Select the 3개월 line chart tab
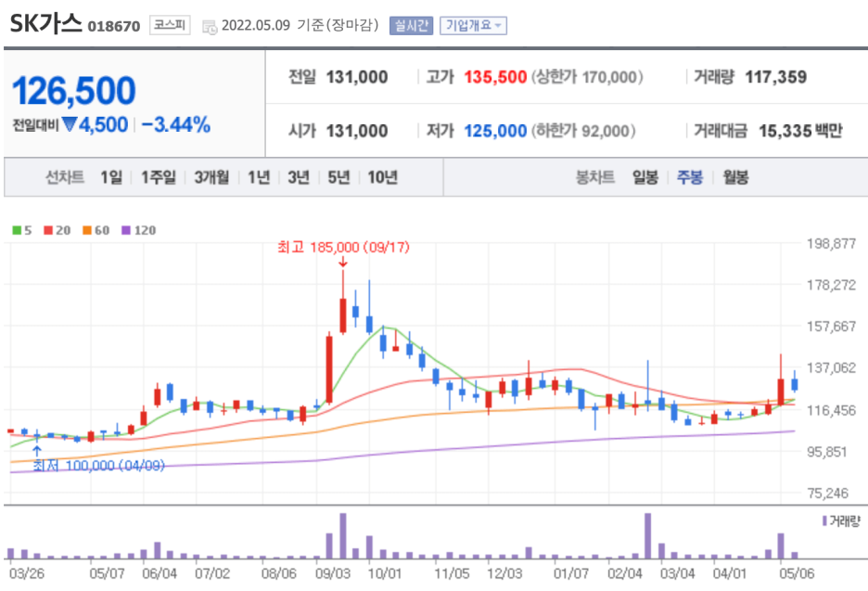This screenshot has width=868, height=591. tap(211, 177)
